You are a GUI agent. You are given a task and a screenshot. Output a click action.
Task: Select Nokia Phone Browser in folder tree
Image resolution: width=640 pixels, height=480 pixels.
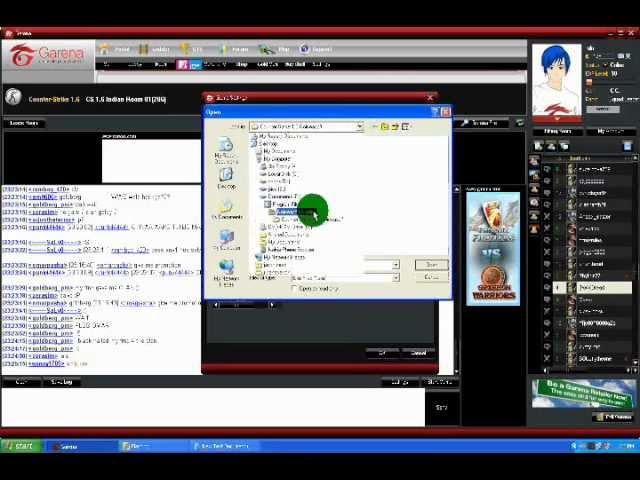[x=291, y=249]
